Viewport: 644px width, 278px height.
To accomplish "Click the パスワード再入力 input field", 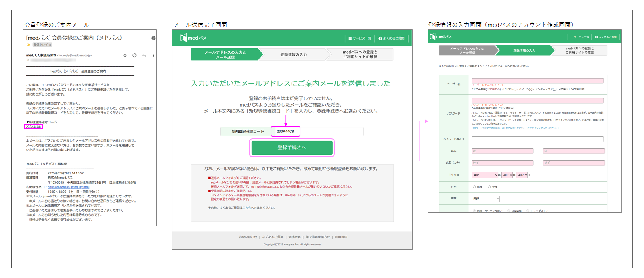I will tap(537, 139).
